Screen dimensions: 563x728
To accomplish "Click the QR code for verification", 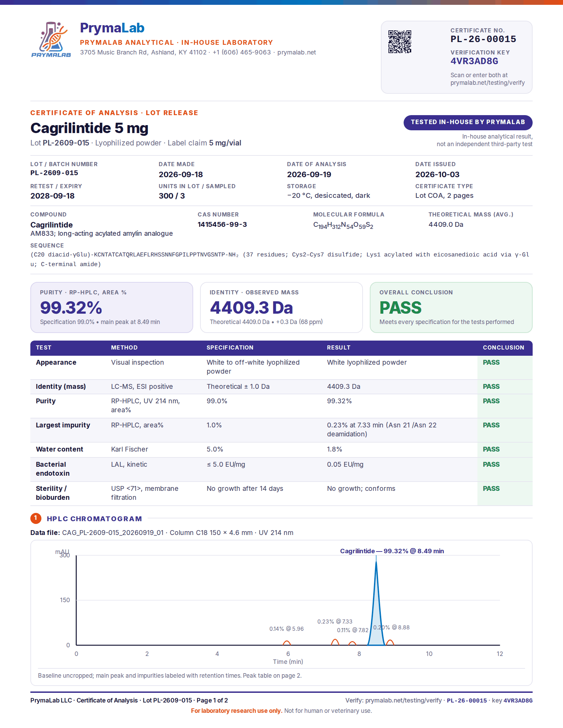I will pyautogui.click(x=400, y=42).
